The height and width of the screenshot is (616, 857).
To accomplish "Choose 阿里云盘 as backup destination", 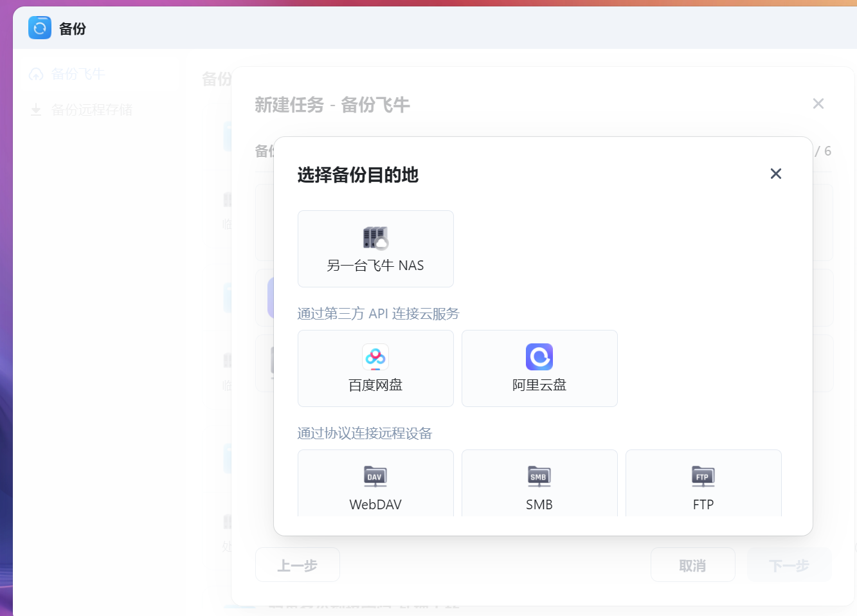I will (539, 368).
